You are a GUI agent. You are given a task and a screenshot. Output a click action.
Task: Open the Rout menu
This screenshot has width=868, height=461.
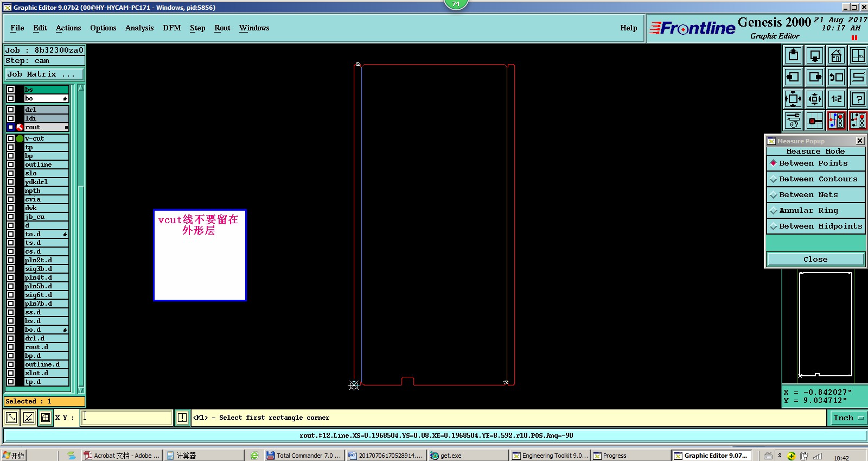222,28
